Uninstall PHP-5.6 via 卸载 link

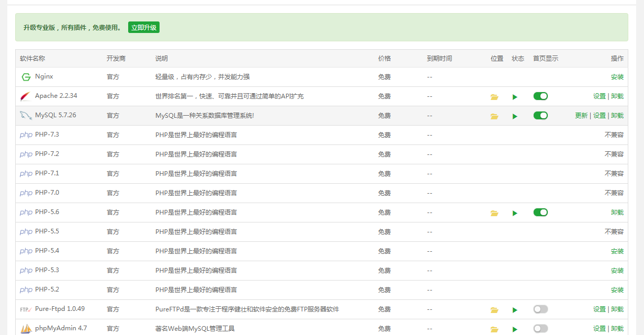click(617, 213)
